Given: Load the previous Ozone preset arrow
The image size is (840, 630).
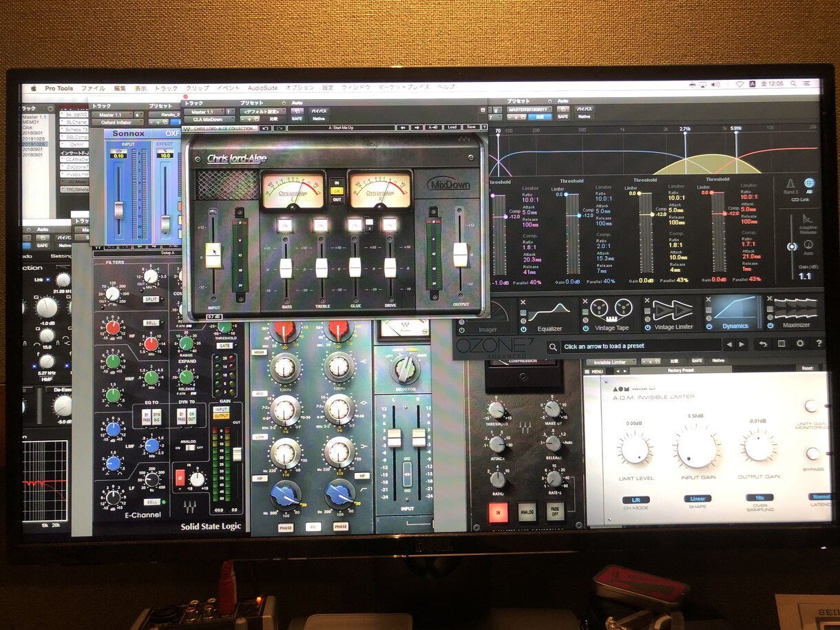Looking at the screenshot, I should 730,344.
